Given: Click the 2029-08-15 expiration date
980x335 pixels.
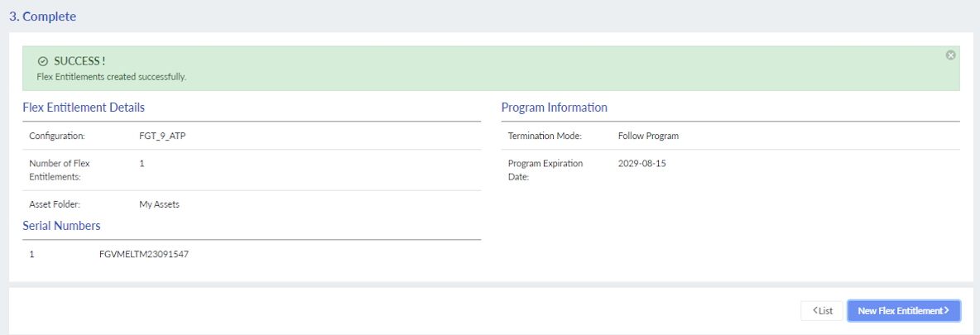Looking at the screenshot, I should (641, 164).
